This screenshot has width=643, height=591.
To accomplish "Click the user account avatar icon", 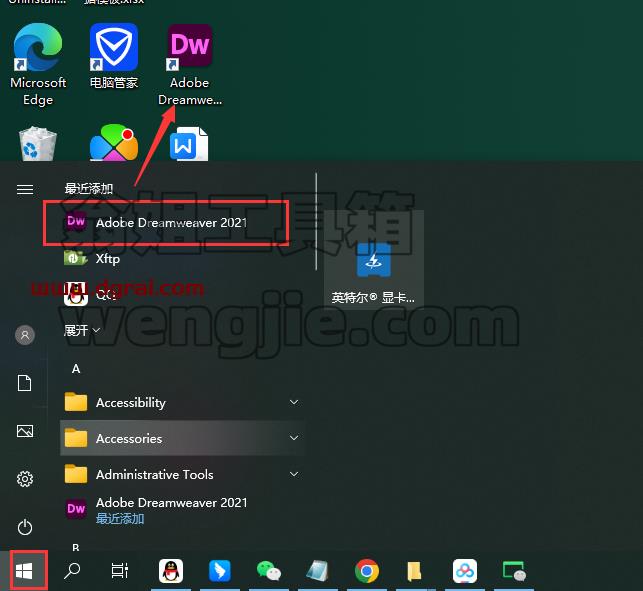I will coord(25,335).
